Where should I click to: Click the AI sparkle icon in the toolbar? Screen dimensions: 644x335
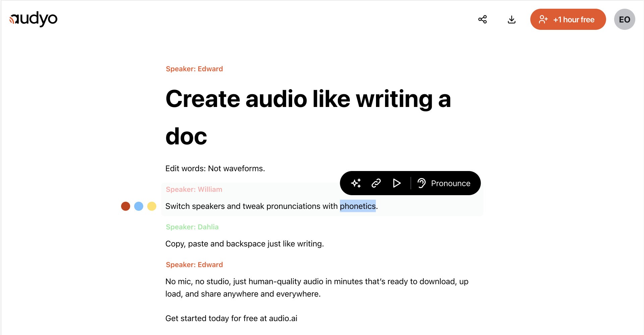[356, 183]
